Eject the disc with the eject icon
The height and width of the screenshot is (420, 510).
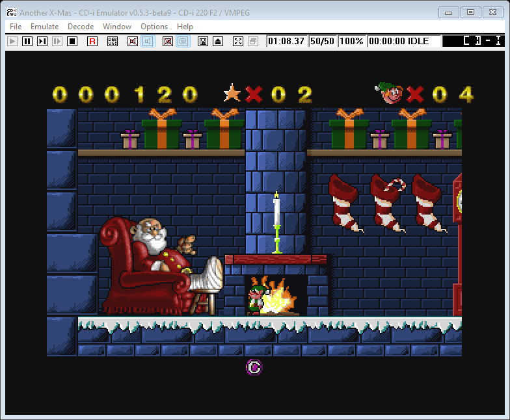pos(218,41)
